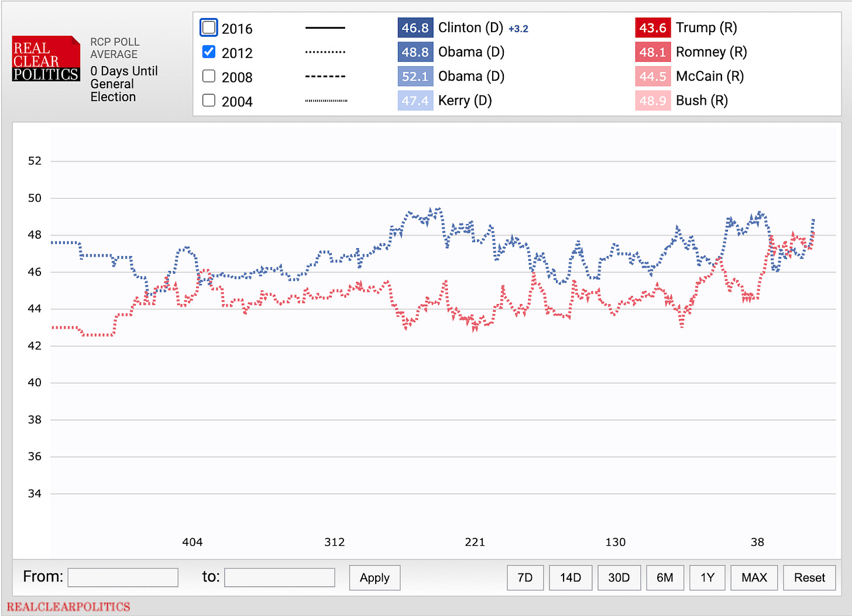Click the RealClearPolitics logo icon
Viewport: 852px width, 616px height.
46,59
